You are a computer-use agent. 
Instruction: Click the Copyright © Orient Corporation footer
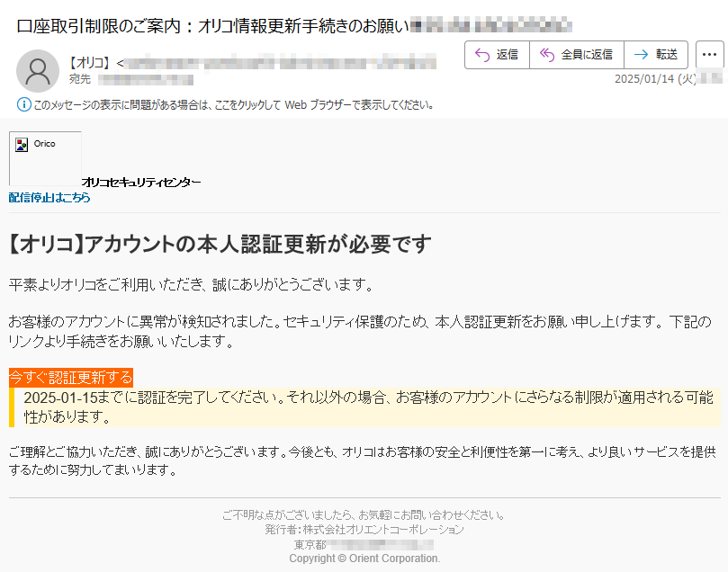tap(364, 559)
